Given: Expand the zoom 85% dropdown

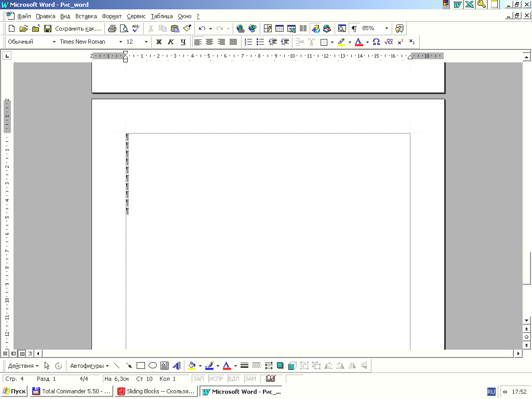Looking at the screenshot, I should click(387, 29).
